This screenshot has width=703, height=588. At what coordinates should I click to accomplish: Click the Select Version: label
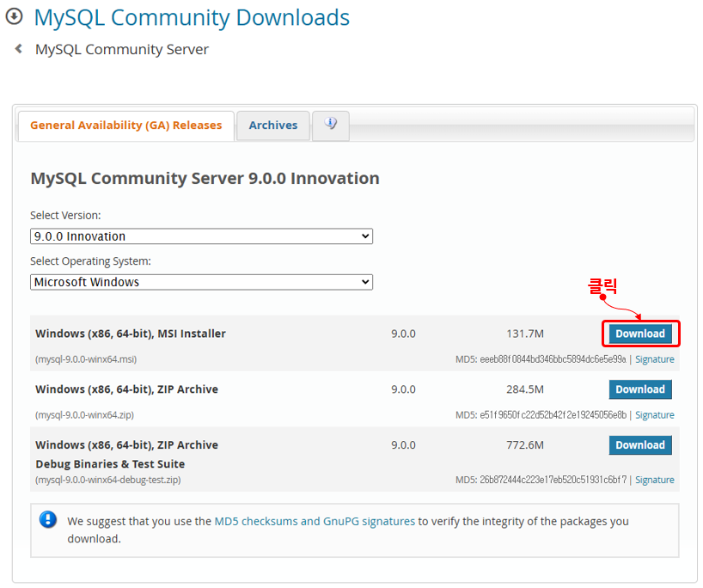pos(65,215)
